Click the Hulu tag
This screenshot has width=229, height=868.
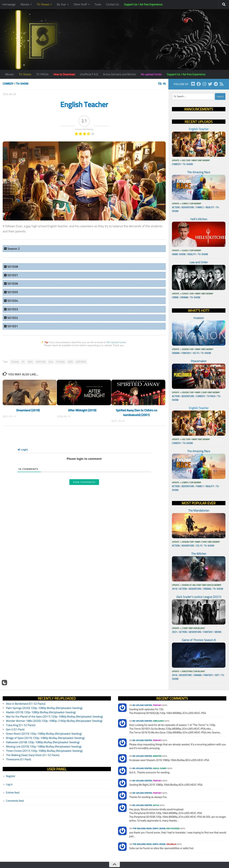coord(50,362)
